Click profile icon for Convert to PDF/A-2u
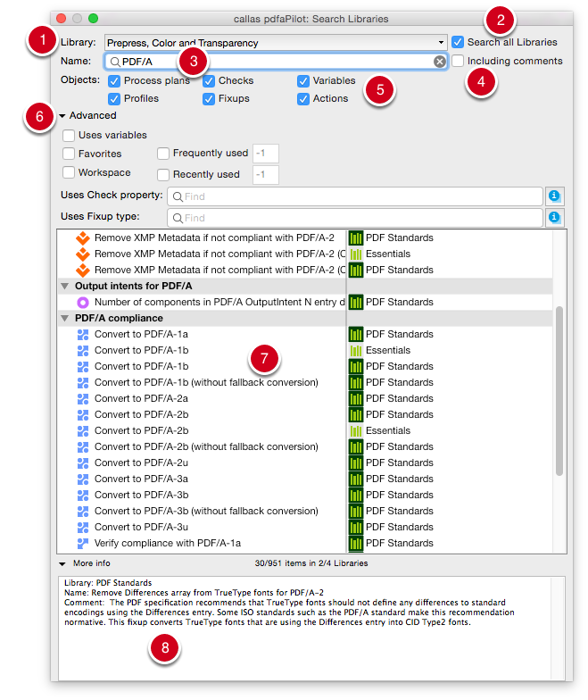The height and width of the screenshot is (700, 588). (83, 462)
